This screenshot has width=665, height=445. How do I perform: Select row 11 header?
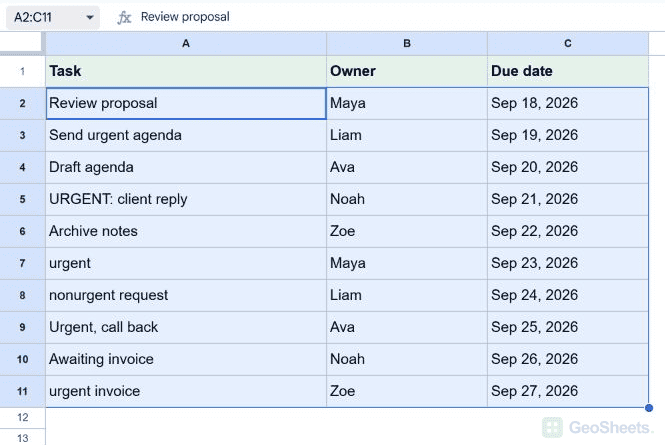(22, 391)
